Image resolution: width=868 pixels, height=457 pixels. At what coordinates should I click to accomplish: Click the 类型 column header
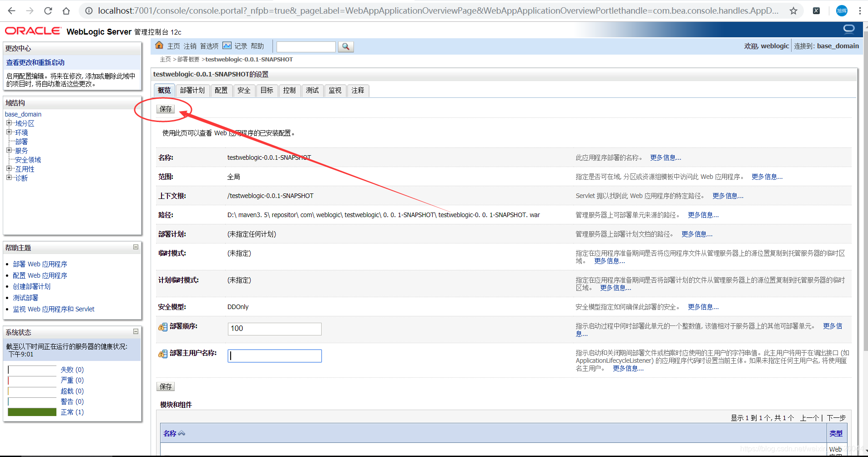(836, 433)
